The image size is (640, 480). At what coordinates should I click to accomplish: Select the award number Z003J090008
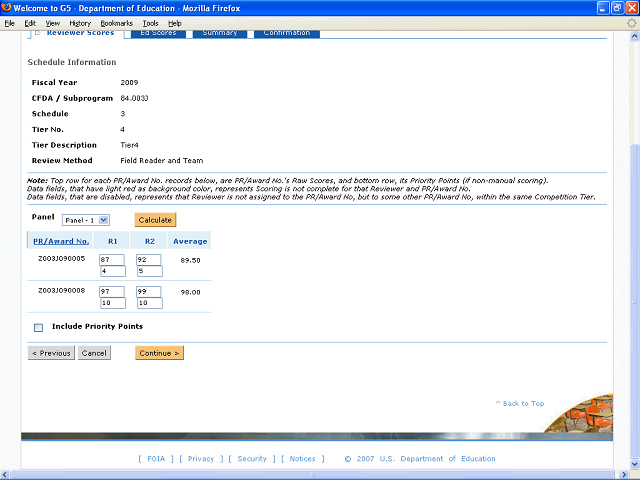(62, 290)
